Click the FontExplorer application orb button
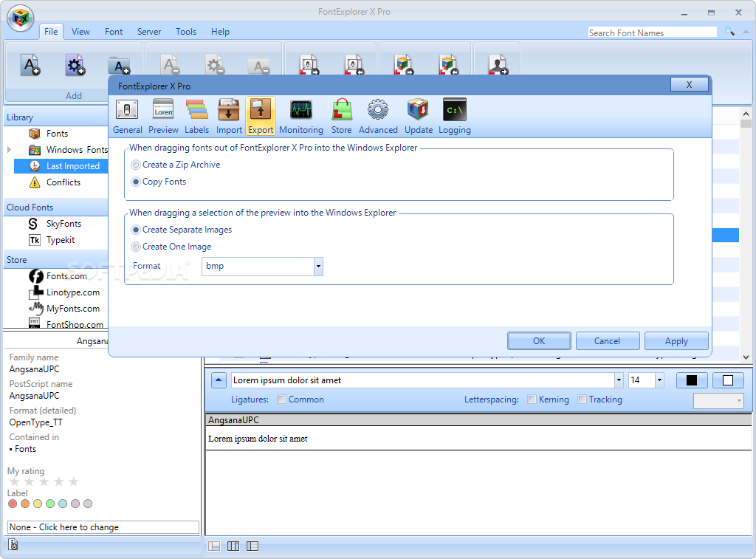This screenshot has width=756, height=559. point(21,18)
